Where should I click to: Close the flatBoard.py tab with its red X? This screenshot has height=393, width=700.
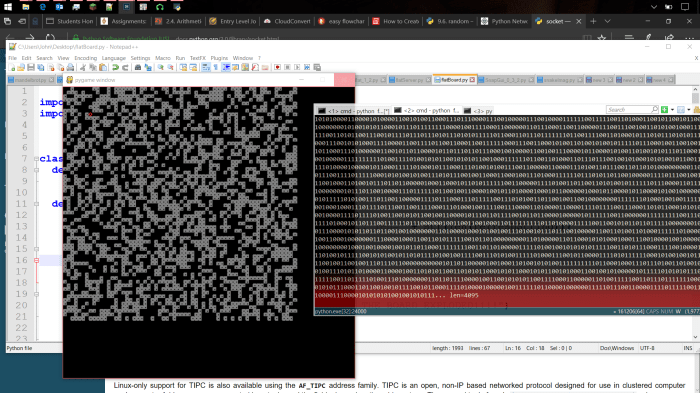pyautogui.click(x=472, y=80)
